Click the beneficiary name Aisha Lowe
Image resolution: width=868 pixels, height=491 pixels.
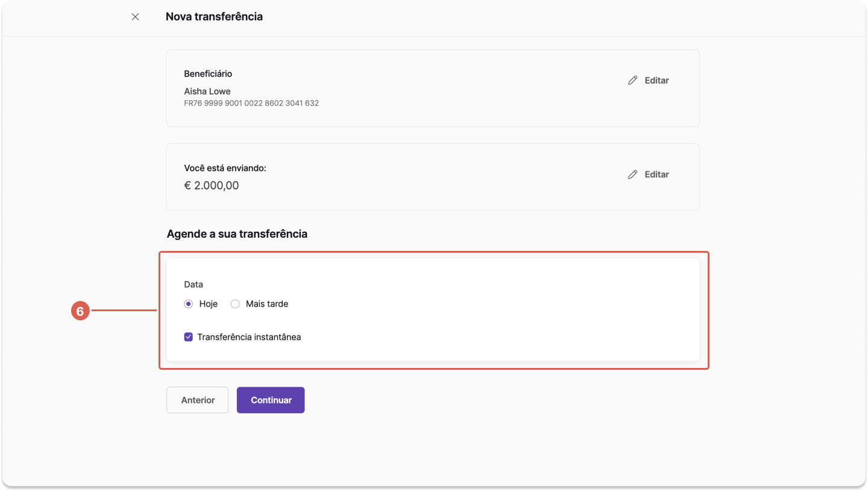(207, 92)
